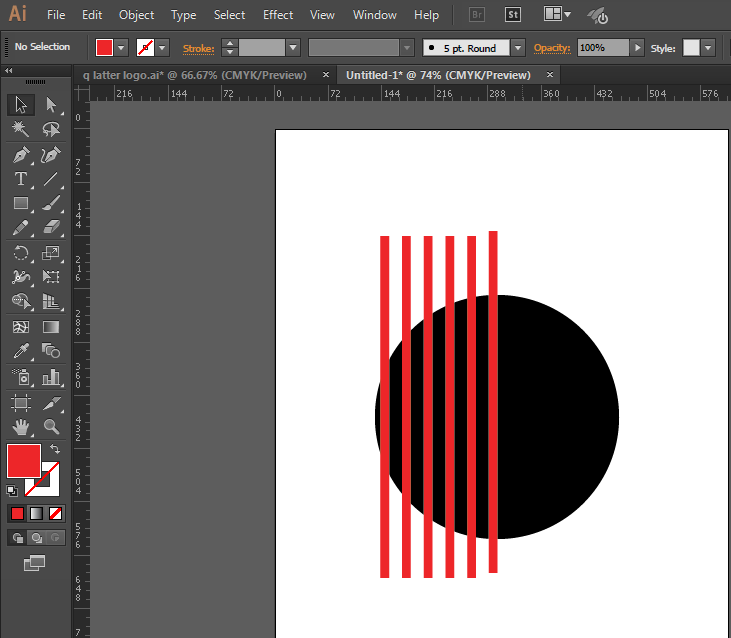The image size is (731, 638).
Task: Select the Type tool
Action: point(20,180)
